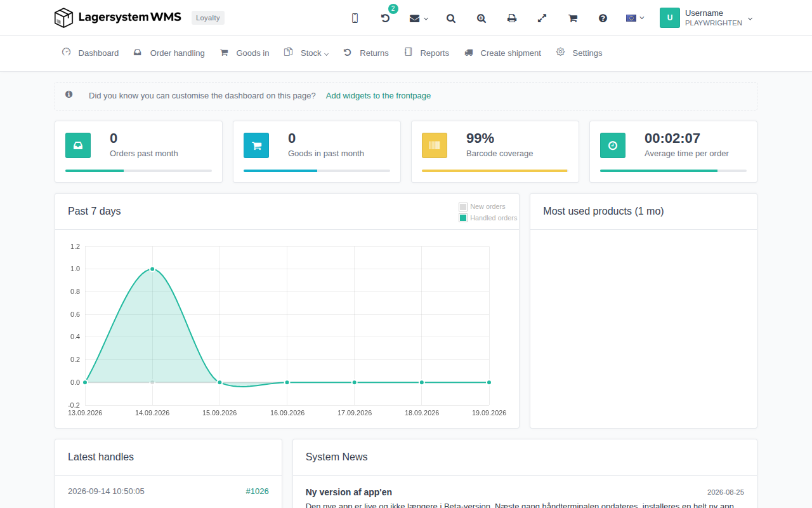The height and width of the screenshot is (508, 812).
Task: Click the Lagersystem WMS box logo
Action: 119,18
